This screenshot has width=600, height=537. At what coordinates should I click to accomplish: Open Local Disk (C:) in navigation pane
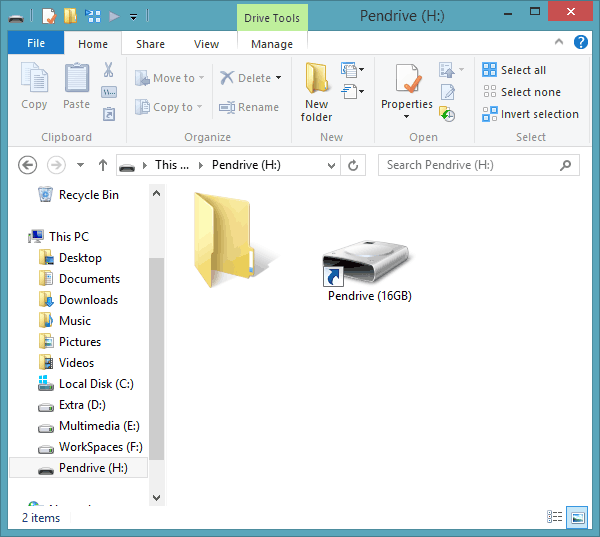click(86, 384)
